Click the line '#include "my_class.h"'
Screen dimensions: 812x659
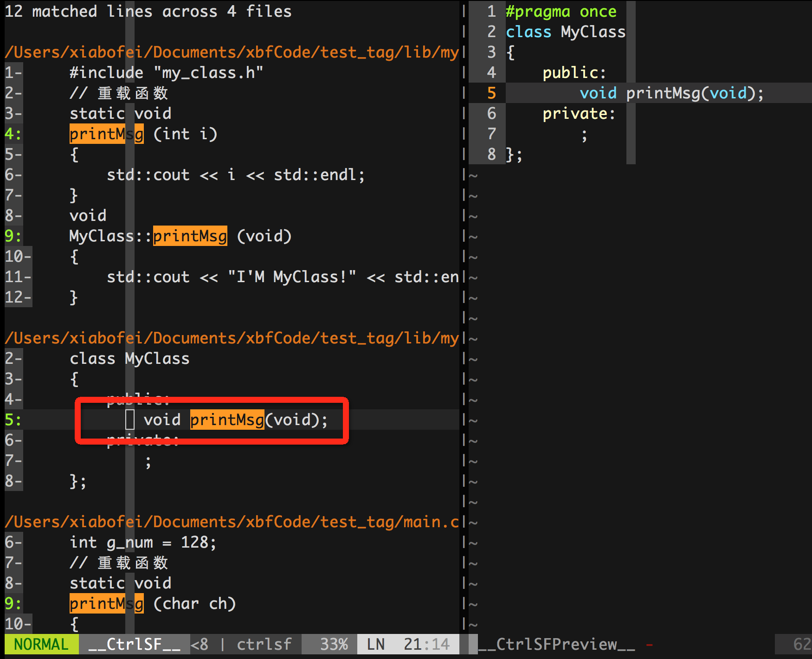click(167, 72)
